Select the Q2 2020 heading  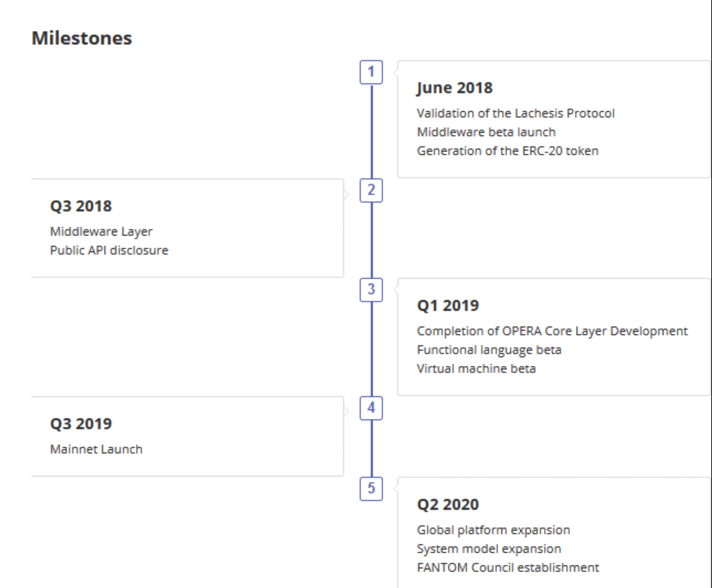pos(448,505)
